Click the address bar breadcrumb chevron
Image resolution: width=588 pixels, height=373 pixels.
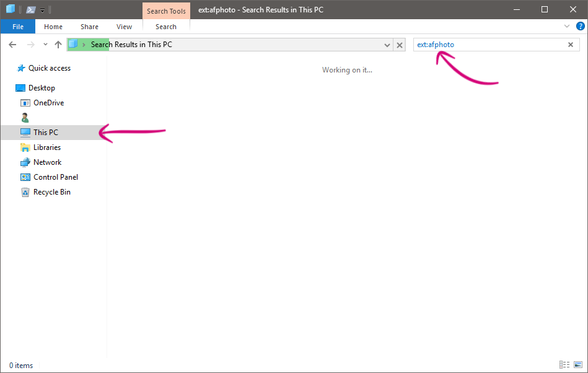pos(84,45)
